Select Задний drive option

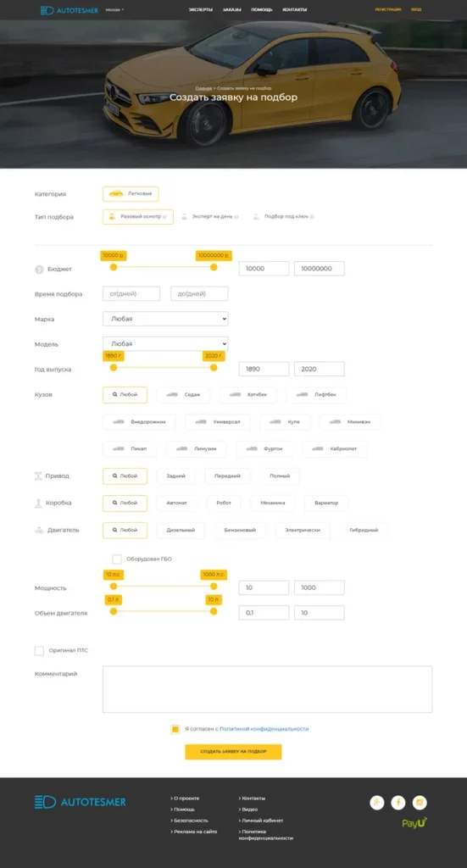[x=175, y=476]
